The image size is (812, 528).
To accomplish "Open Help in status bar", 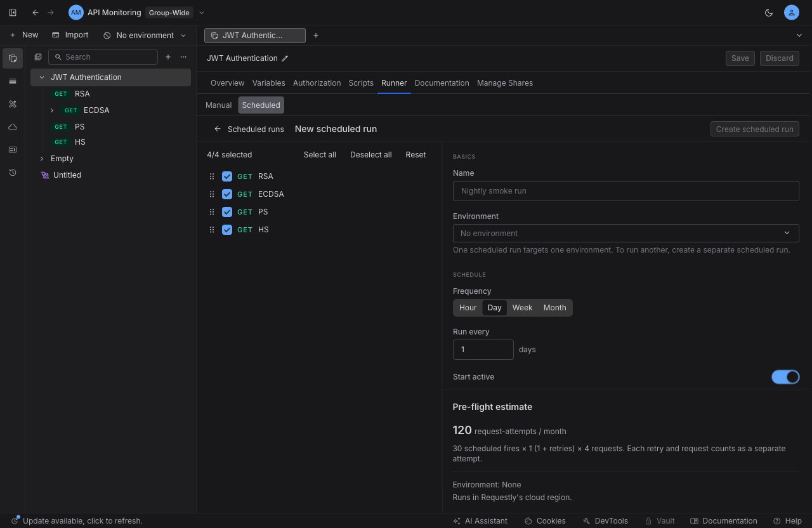I will [787, 520].
